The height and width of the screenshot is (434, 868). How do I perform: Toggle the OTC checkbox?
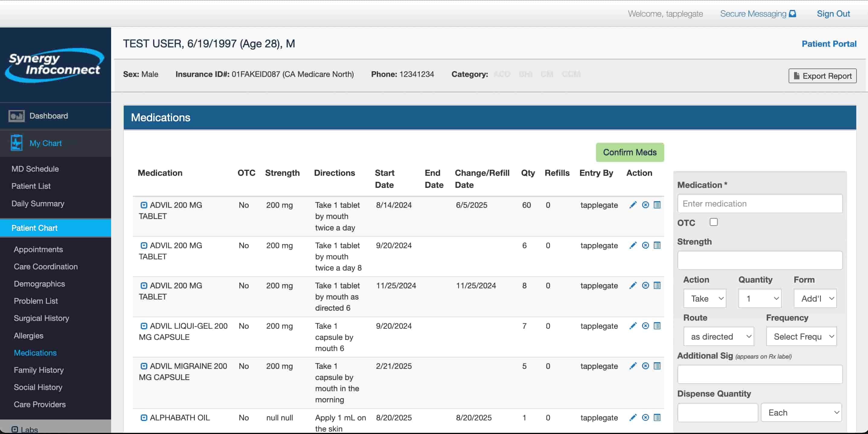[x=713, y=222]
